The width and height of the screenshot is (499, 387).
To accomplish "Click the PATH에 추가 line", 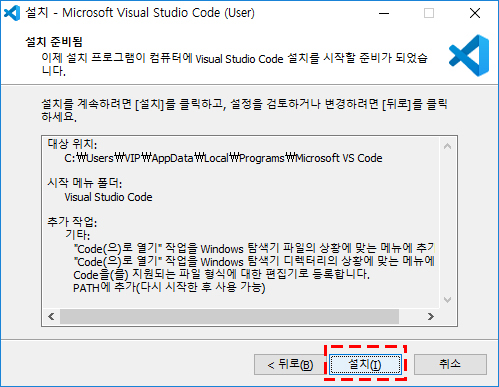I will coord(169,287).
